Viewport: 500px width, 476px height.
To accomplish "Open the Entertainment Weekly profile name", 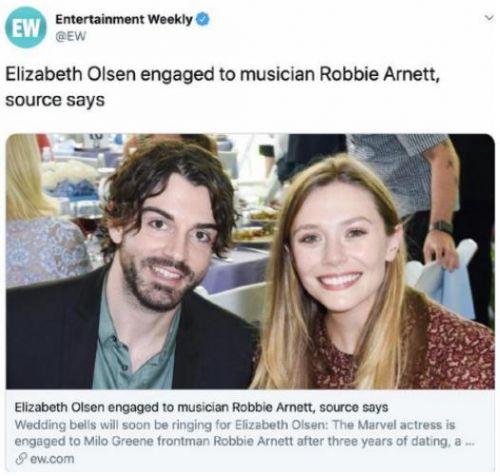I will point(124,19).
